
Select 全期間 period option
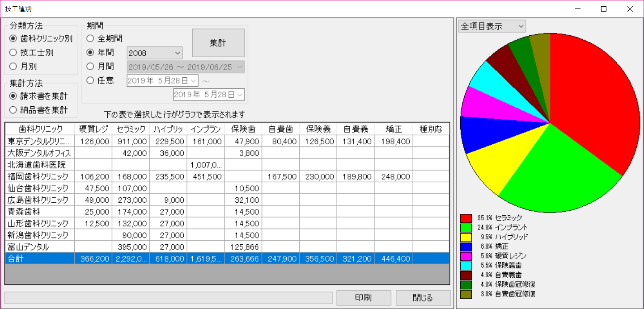click(x=90, y=39)
